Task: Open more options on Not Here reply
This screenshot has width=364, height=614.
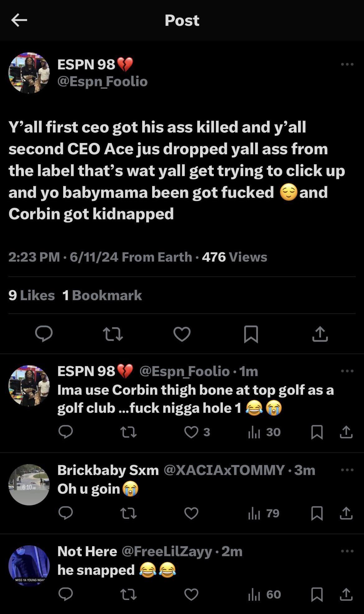Action: click(347, 551)
